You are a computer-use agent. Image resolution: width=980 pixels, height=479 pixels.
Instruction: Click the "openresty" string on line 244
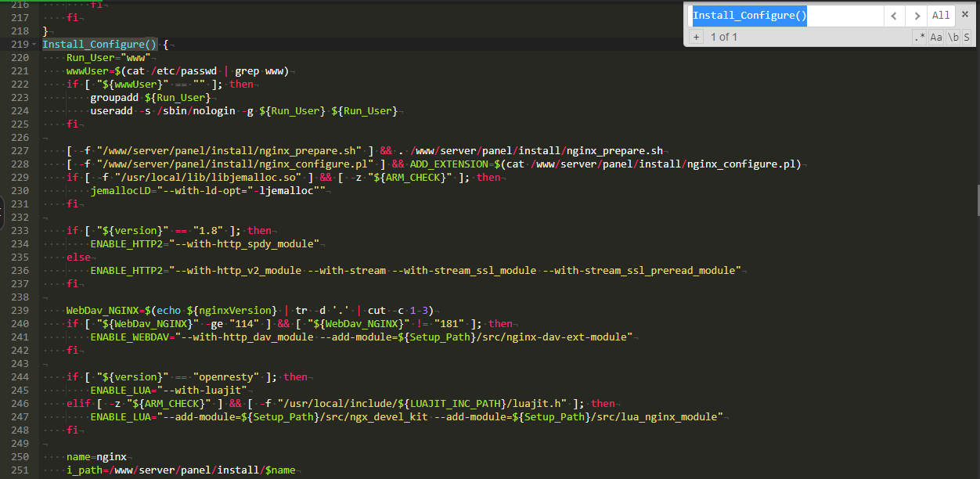coord(228,377)
